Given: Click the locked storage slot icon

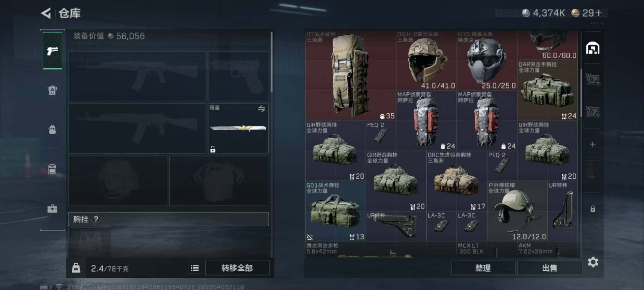Looking at the screenshot, I should tap(593, 209).
